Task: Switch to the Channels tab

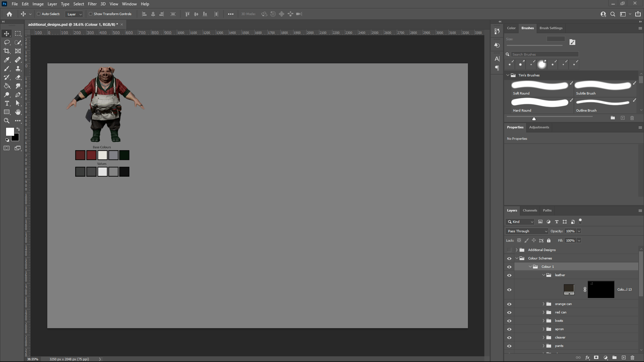Action: tap(530, 210)
